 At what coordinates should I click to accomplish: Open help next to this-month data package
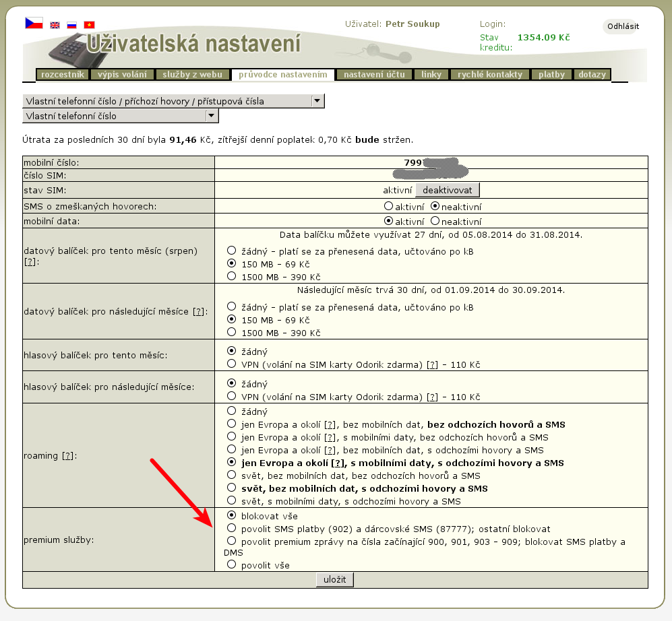30,261
